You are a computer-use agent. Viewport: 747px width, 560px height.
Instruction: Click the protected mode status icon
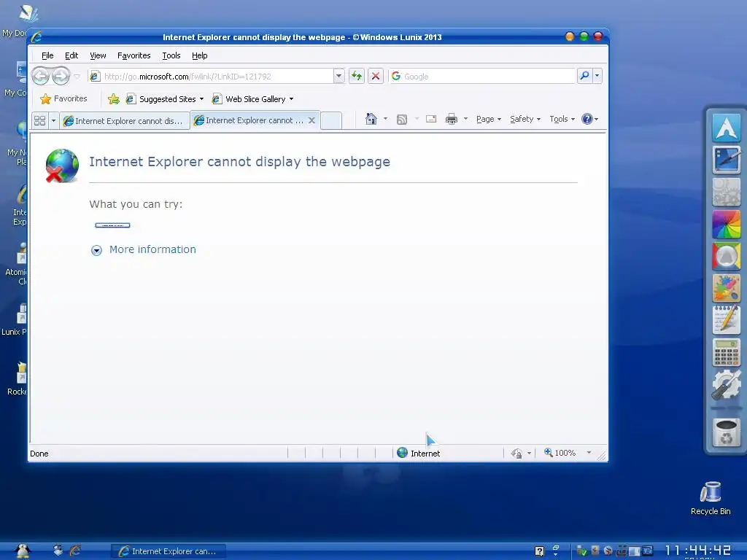(x=517, y=454)
